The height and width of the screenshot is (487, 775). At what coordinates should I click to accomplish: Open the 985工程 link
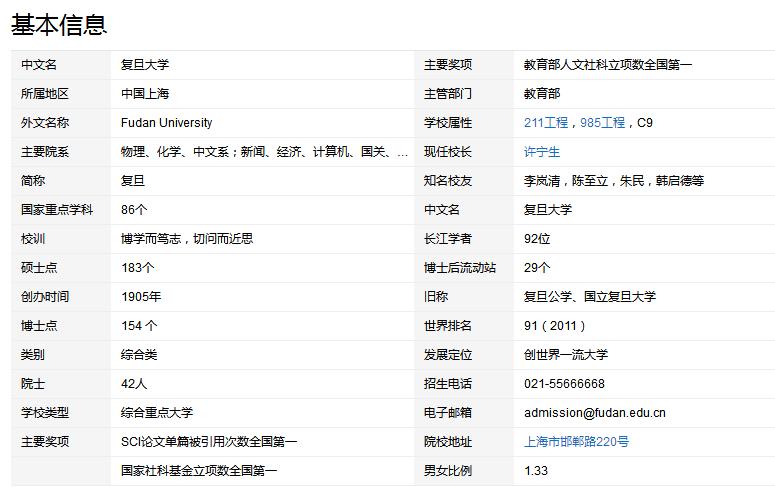click(x=602, y=123)
